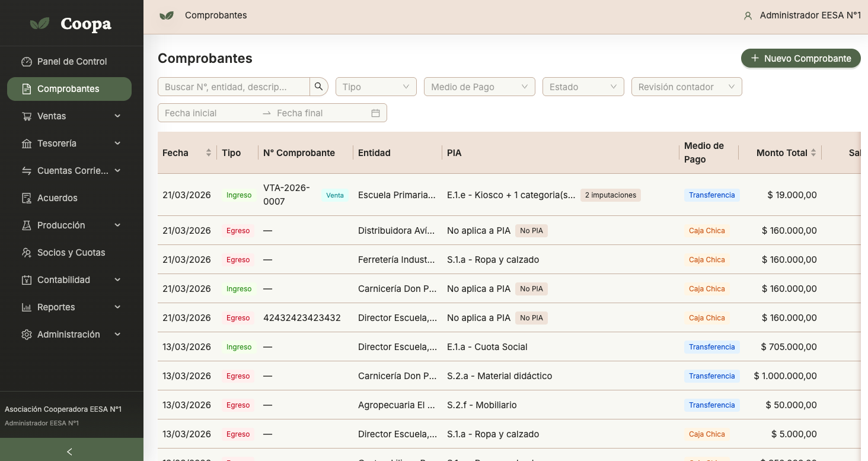Open the Tipo filter dropdown
Image resolution: width=868 pixels, height=461 pixels.
[x=376, y=87]
